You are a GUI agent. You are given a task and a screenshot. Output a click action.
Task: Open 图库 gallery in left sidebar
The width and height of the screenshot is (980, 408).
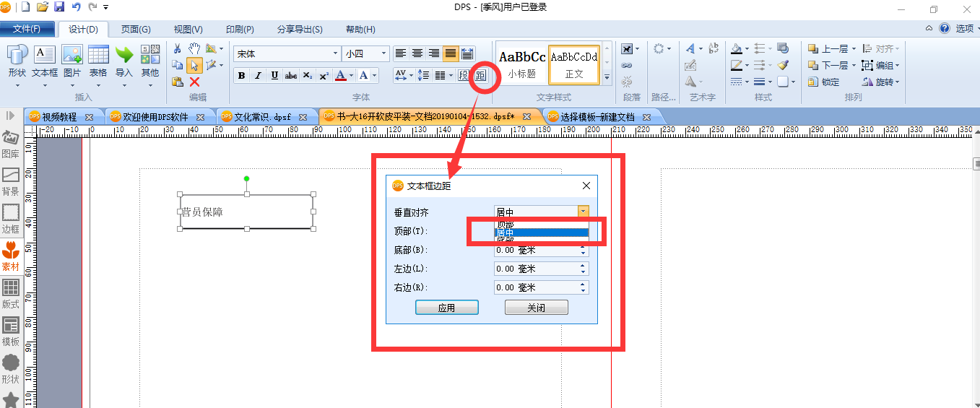pos(11,144)
